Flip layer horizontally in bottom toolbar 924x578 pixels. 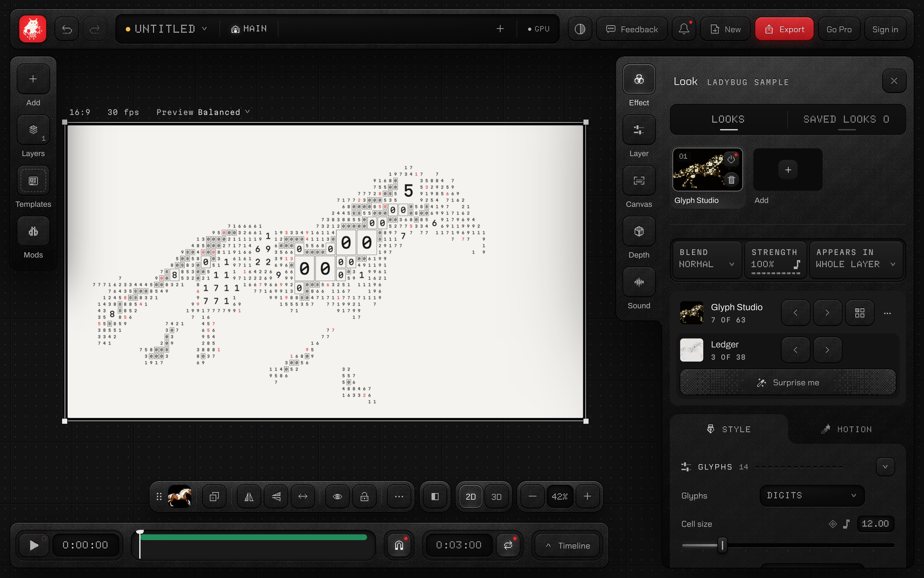[x=249, y=497]
